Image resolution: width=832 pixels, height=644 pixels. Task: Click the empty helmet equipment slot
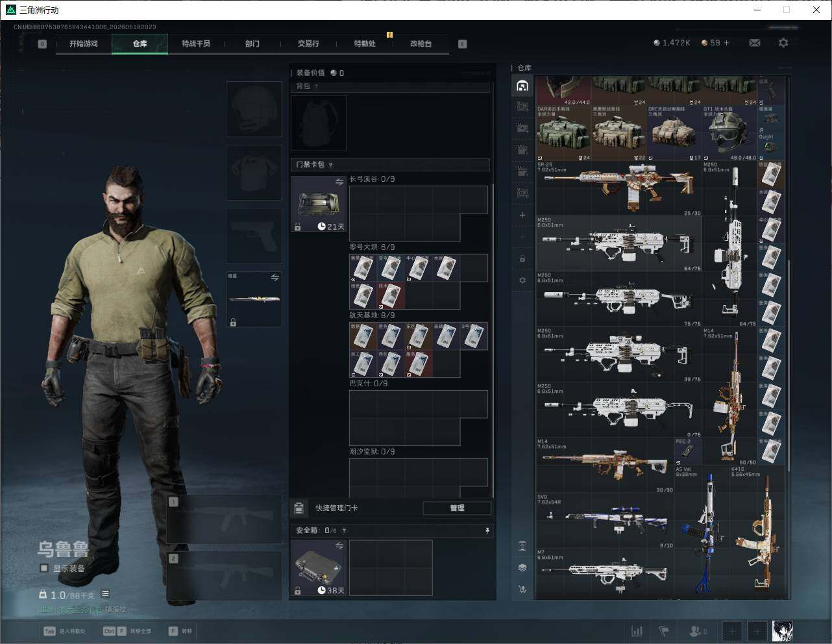[x=254, y=109]
